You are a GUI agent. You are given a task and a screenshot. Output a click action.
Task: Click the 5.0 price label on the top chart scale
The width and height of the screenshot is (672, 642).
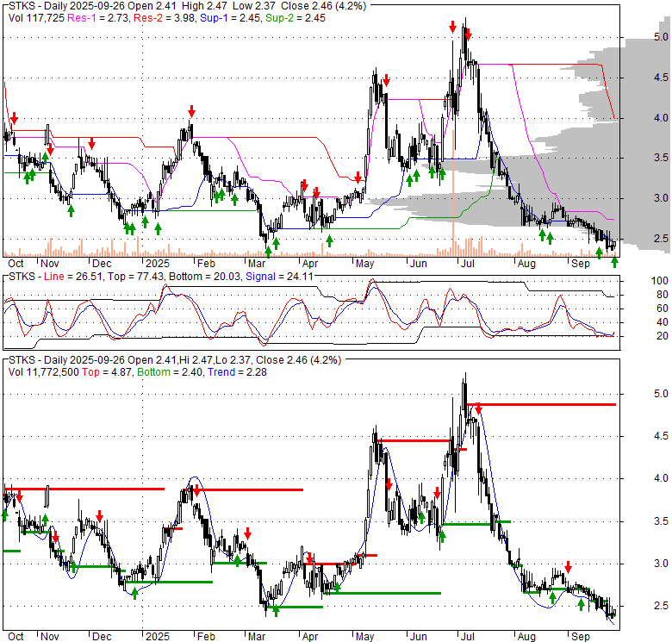pos(661,37)
